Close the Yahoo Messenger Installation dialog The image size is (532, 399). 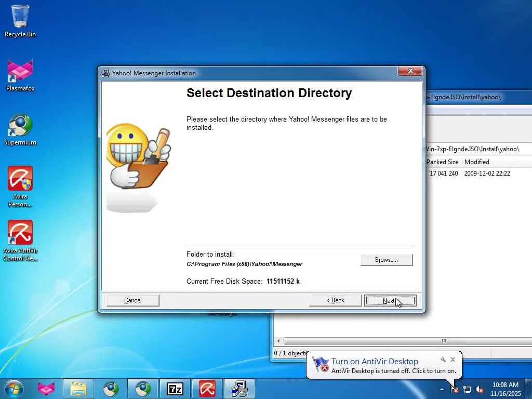click(x=410, y=71)
